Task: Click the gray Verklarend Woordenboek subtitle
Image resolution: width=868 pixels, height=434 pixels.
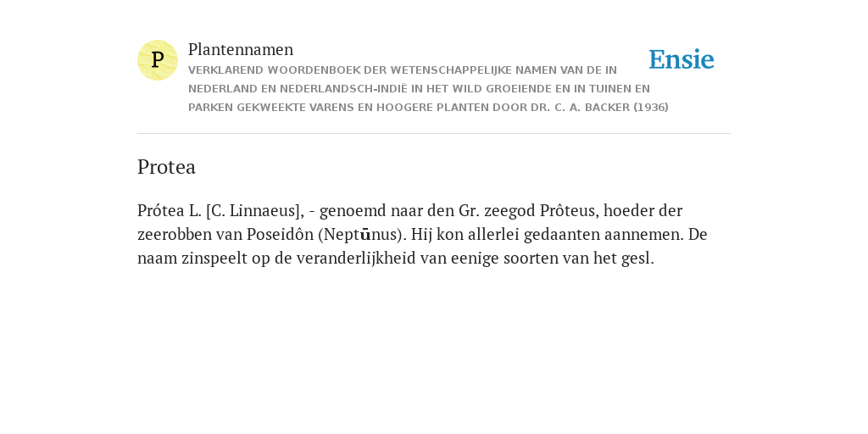Action: tap(428, 88)
